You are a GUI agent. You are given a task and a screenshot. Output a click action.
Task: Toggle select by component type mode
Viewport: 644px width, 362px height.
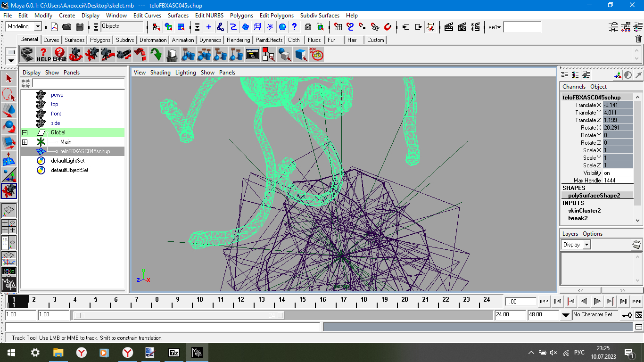(x=181, y=27)
